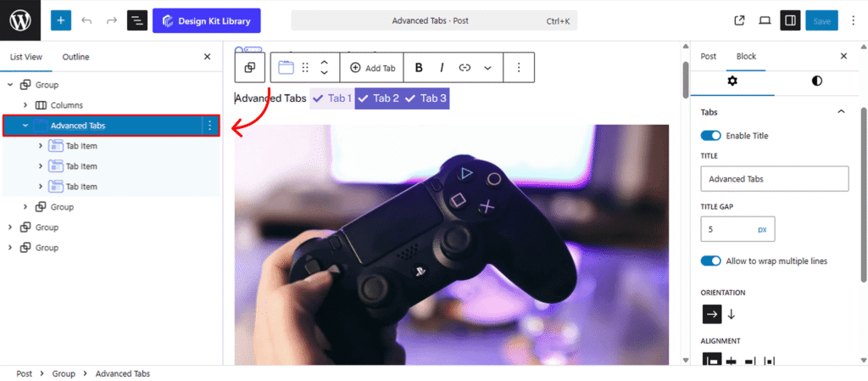Click the Add Tab button
The width and height of the screenshot is (868, 381).
pyautogui.click(x=373, y=68)
